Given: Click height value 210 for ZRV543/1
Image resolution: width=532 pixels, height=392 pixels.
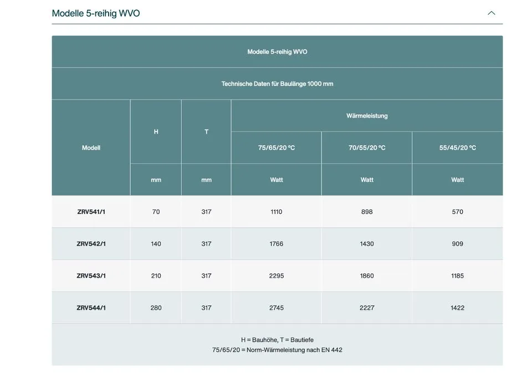Looking at the screenshot, I should coord(156,276).
